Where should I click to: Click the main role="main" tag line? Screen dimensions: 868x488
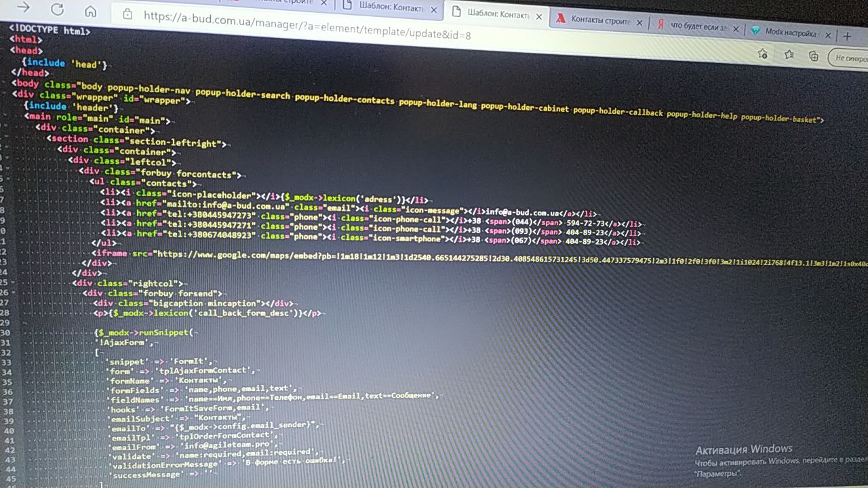[x=98, y=119]
